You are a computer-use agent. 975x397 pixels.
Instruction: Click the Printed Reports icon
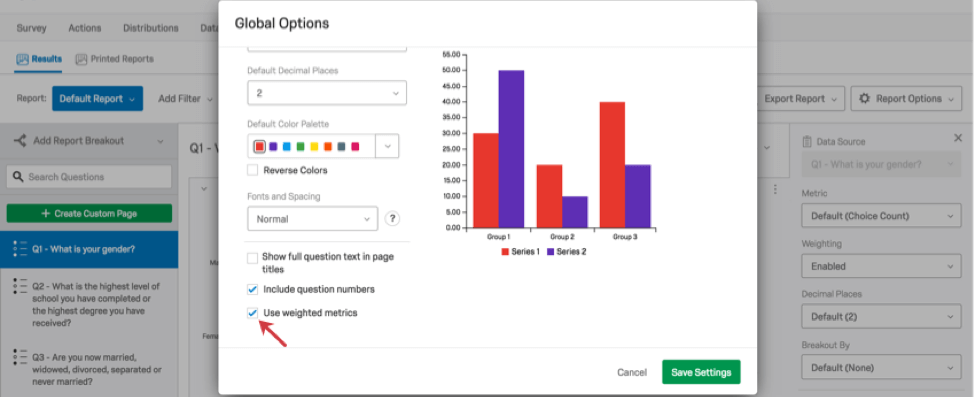(x=81, y=59)
